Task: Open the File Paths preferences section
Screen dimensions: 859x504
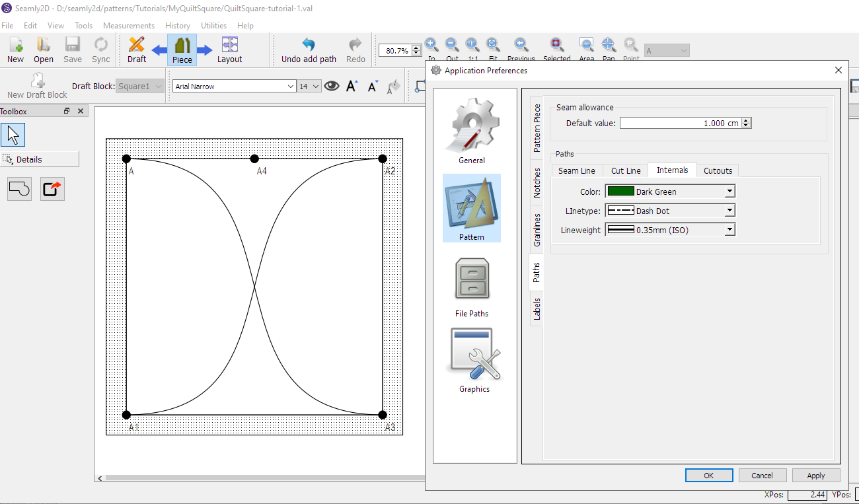Action: [x=472, y=285]
